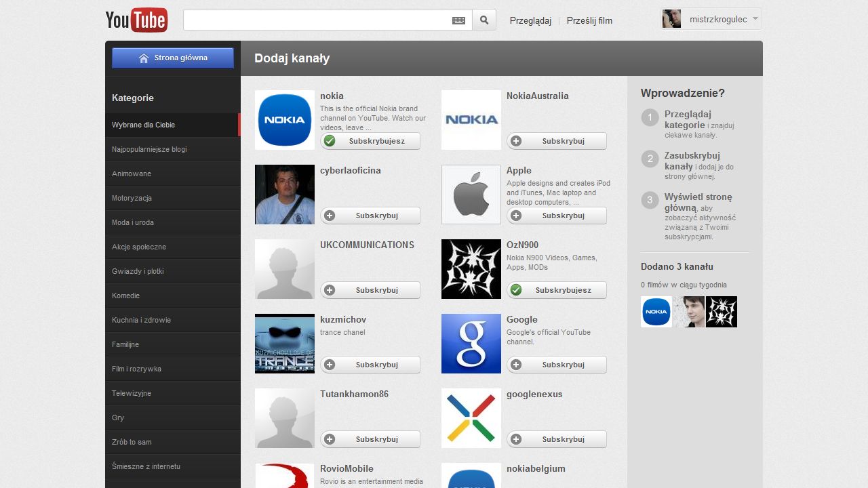Click the Apple channel name

(519, 170)
